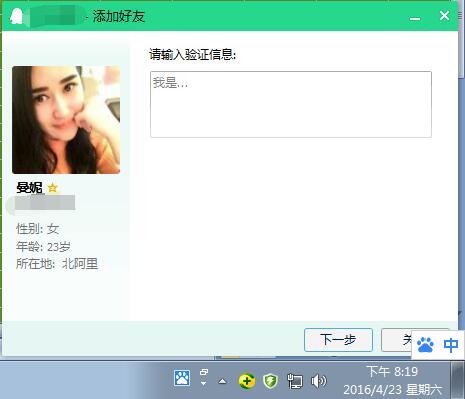Click the 性别: 女 text
The height and width of the screenshot is (399, 465).
[38, 229]
